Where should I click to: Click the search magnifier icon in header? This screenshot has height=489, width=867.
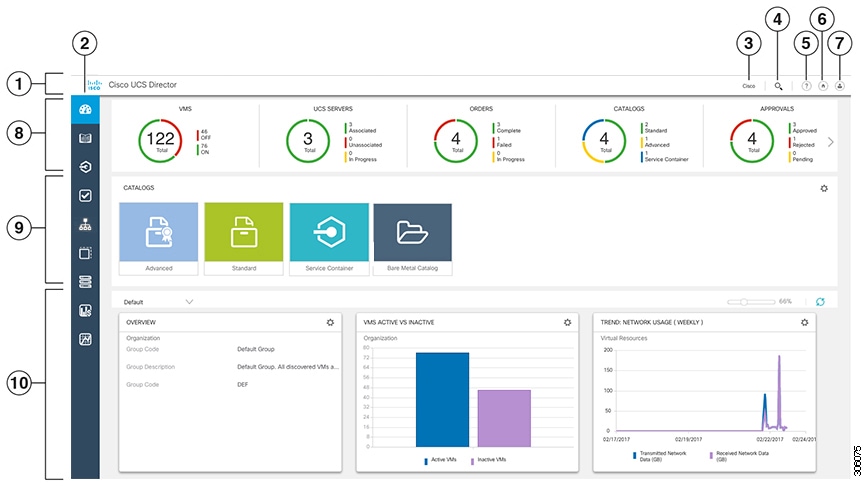point(778,86)
